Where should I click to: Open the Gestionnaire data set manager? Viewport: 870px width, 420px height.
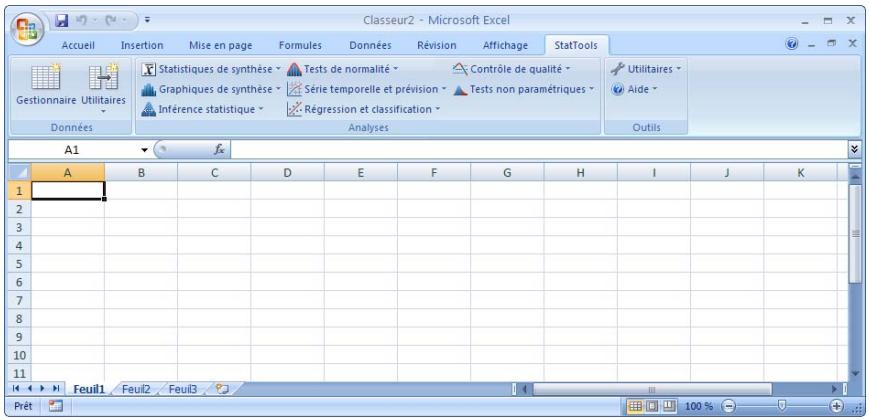coord(46,85)
